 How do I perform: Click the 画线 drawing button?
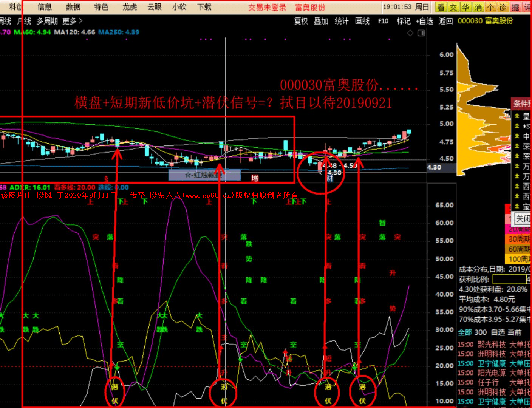point(362,21)
